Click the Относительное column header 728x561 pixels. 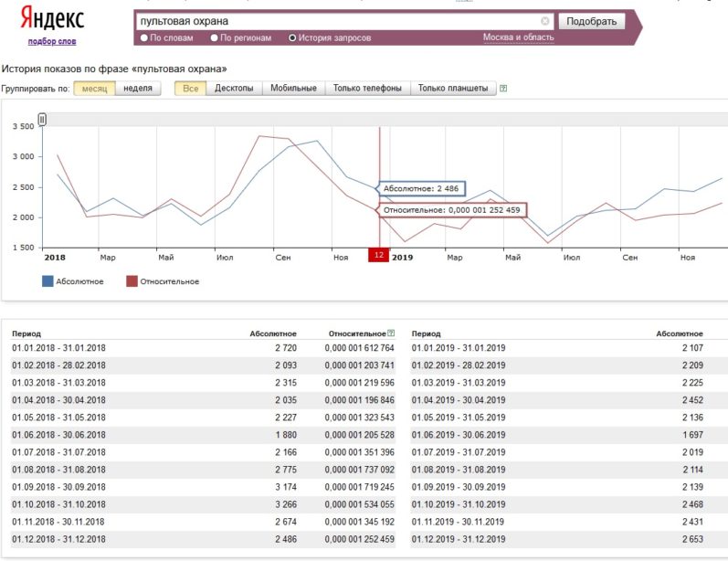click(x=357, y=333)
